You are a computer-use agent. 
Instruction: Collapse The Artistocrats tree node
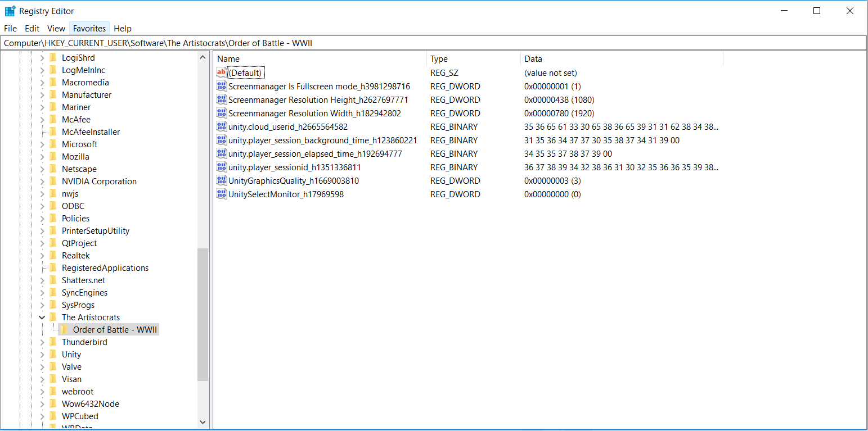(42, 317)
